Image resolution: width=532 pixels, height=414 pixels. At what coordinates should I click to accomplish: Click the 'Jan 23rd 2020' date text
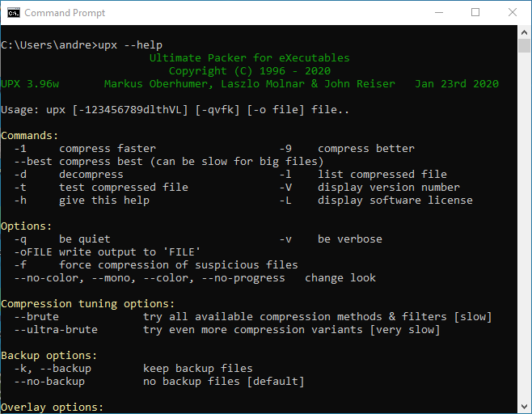point(457,84)
